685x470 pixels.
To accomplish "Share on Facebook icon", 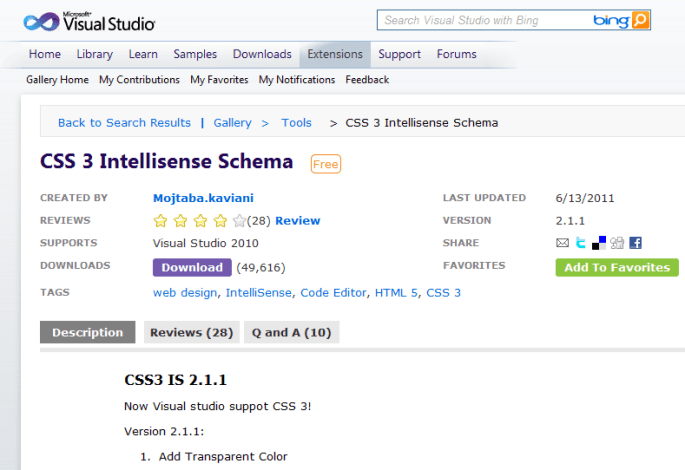I will (x=635, y=243).
